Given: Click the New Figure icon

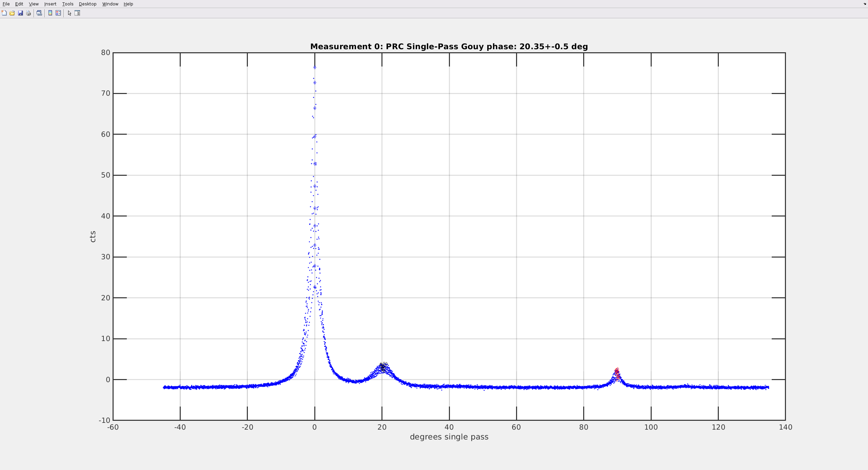Looking at the screenshot, I should pyautogui.click(x=4, y=13).
